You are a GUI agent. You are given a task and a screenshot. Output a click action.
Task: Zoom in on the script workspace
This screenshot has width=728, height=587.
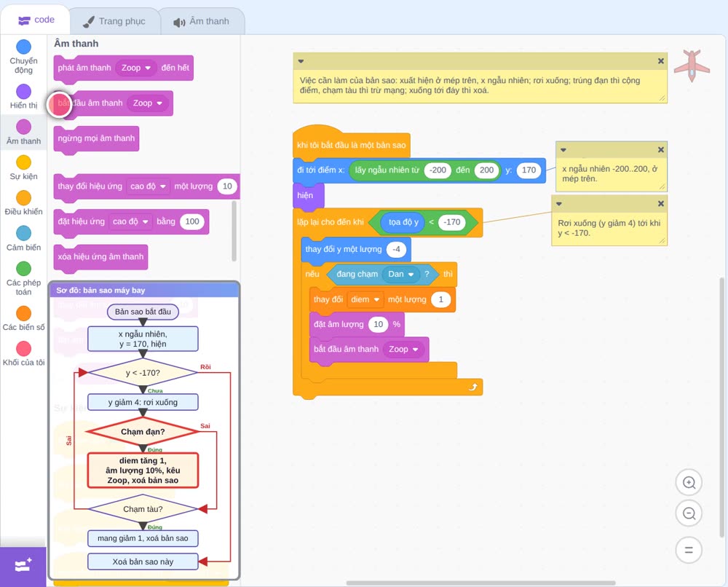coord(689,483)
